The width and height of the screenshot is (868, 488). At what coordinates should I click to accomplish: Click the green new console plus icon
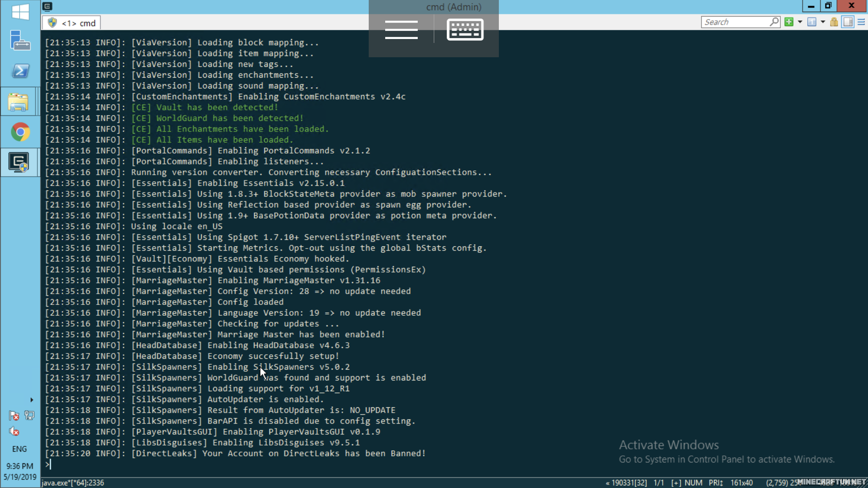(x=789, y=22)
